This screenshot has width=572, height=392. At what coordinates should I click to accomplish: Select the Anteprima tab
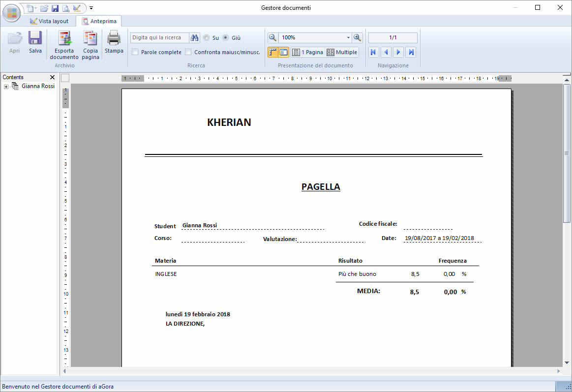[x=99, y=21]
